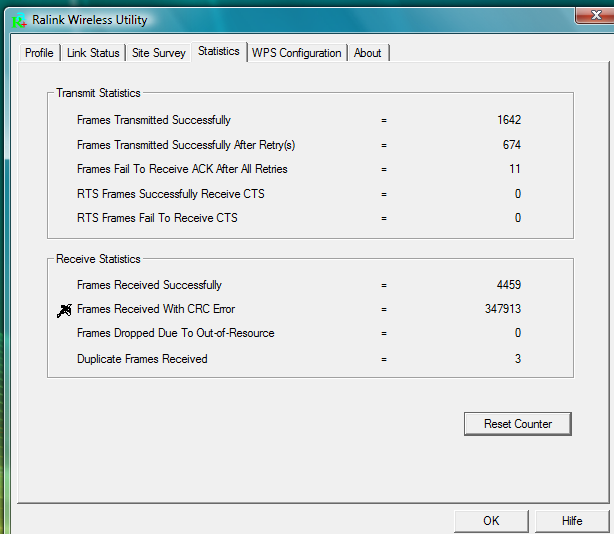The height and width of the screenshot is (534, 614).
Task: Open help with the Hilfe button
Action: [x=572, y=521]
